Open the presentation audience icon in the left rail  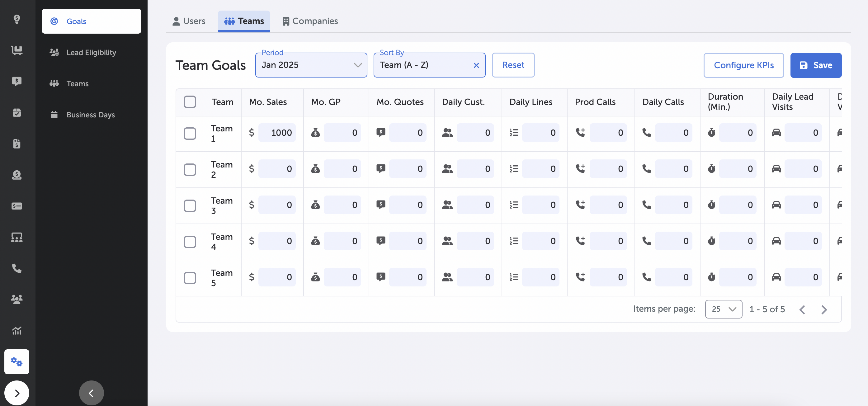(17, 237)
